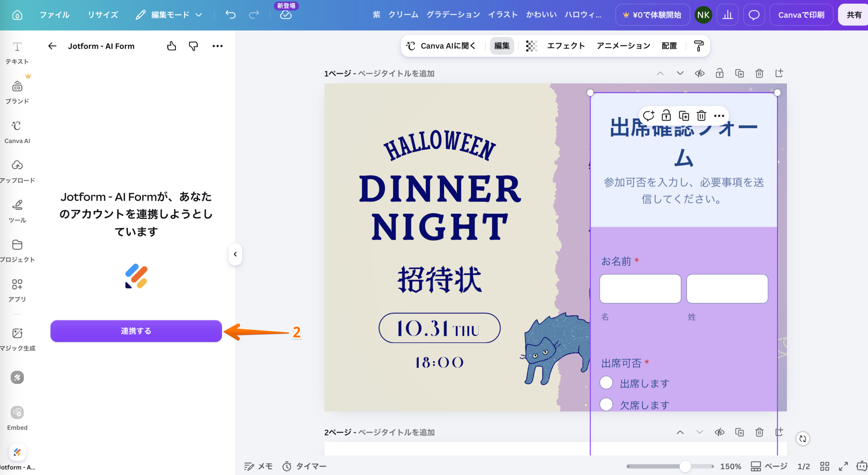The image size is (868, 475).
Task: Toggle the lock on selected form element
Action: click(x=666, y=116)
